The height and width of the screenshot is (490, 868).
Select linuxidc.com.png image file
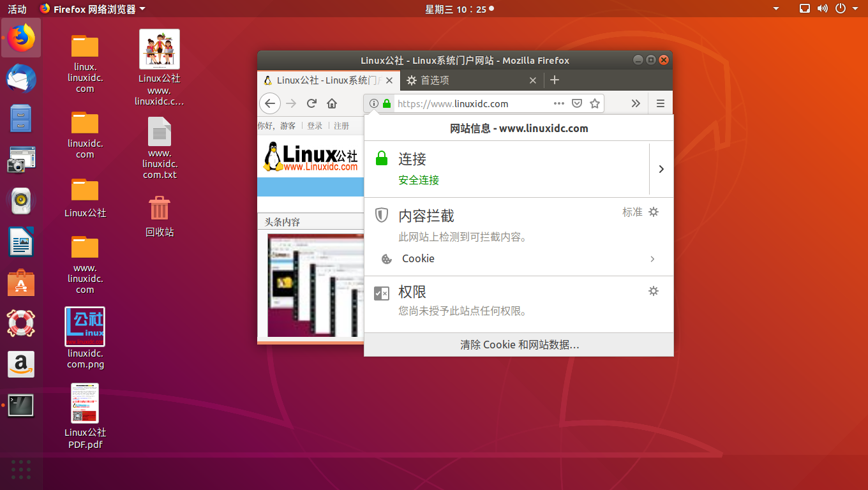click(85, 338)
